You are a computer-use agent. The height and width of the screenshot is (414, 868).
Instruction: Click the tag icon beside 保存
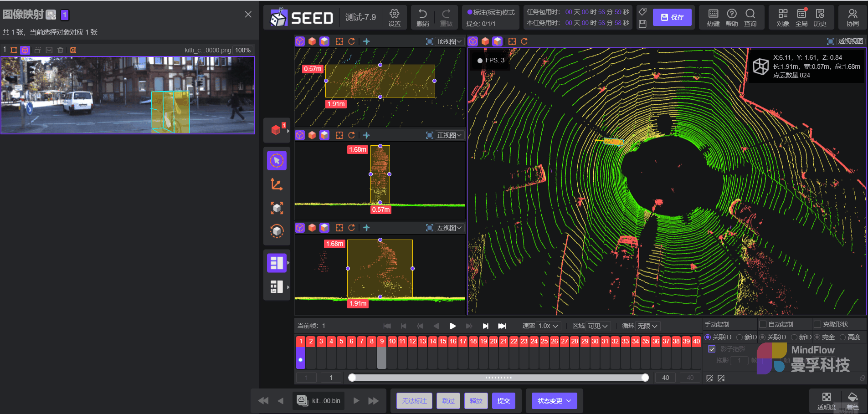point(642,11)
